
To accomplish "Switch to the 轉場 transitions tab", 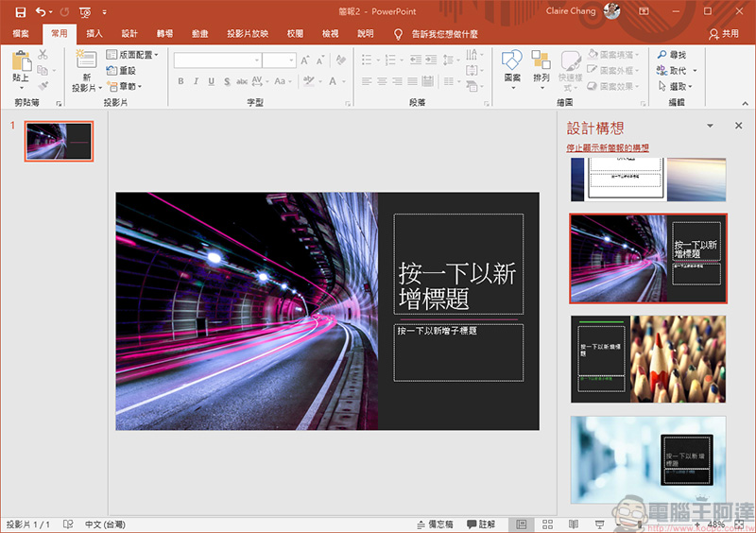I will coord(164,34).
